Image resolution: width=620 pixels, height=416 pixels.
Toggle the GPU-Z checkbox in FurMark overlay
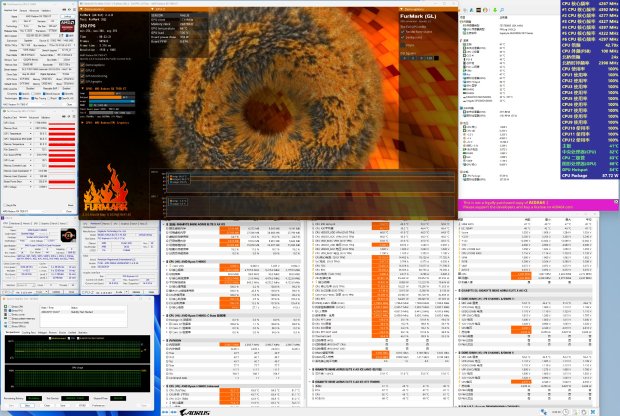pos(83,70)
